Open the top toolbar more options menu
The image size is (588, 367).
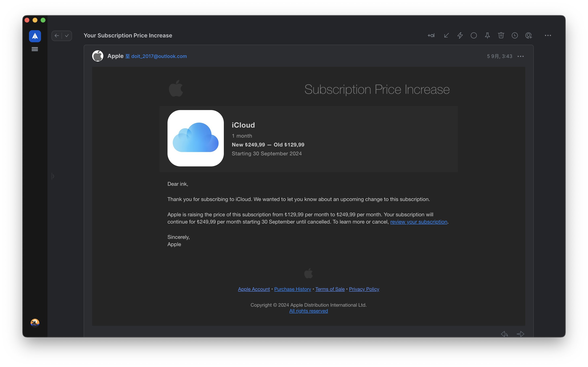[548, 35]
